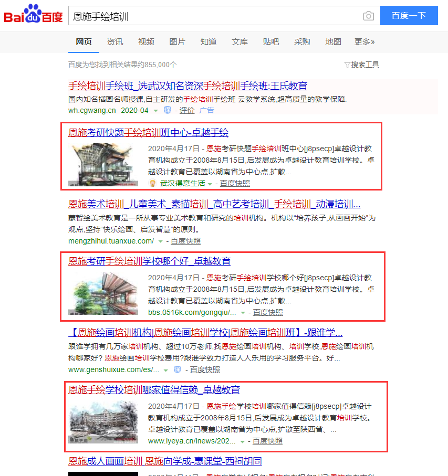Screen dimensions: 448x476
Task: Open 百度快照 beside 武汉得意生活
Action: 235,183
